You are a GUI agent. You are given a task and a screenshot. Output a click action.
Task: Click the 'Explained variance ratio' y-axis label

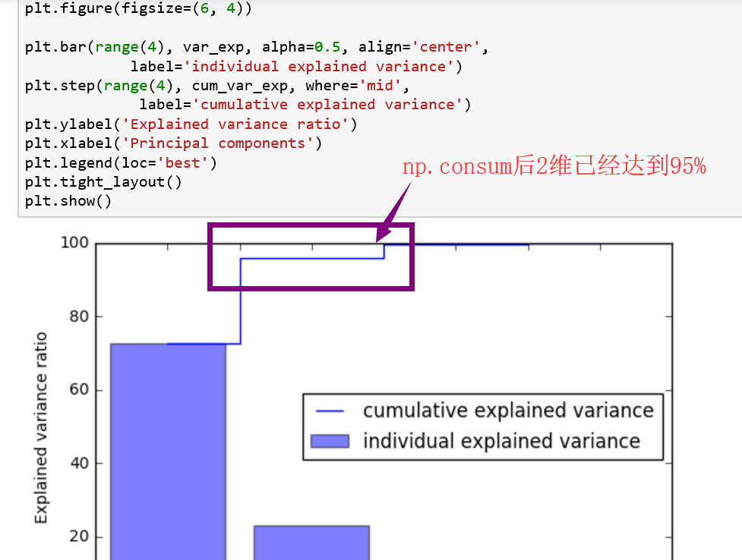click(41, 427)
